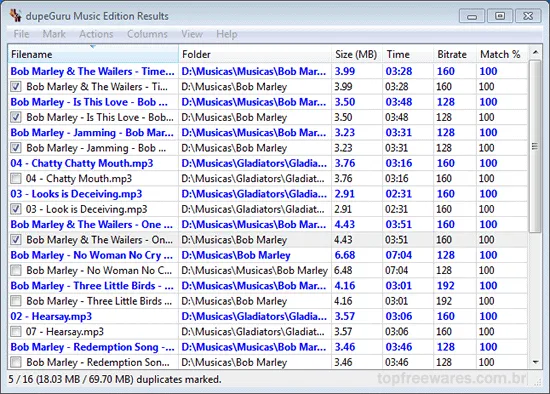Select reference row 'Bob Marley - Is This Love - Bob ...'
Screen dimensions: 550x394
click(268, 102)
